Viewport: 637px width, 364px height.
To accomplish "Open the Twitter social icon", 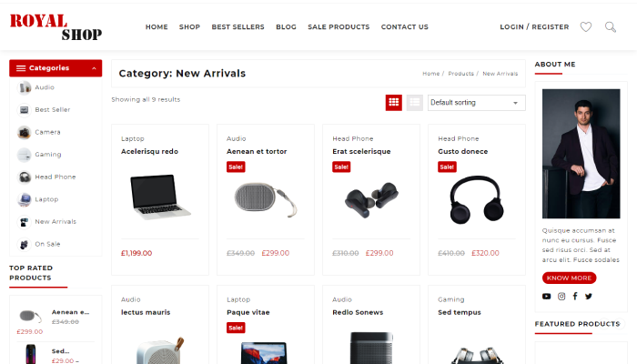I will click(589, 296).
